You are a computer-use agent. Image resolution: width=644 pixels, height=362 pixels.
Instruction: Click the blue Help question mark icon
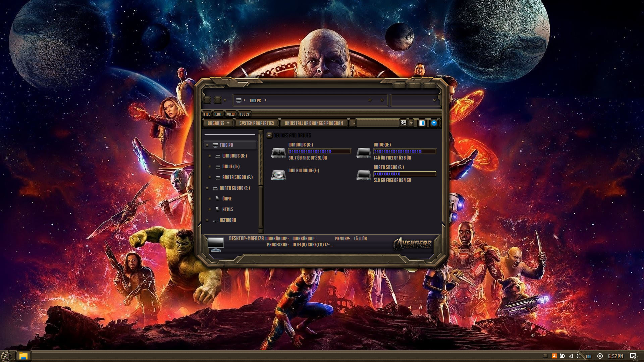pos(434,123)
